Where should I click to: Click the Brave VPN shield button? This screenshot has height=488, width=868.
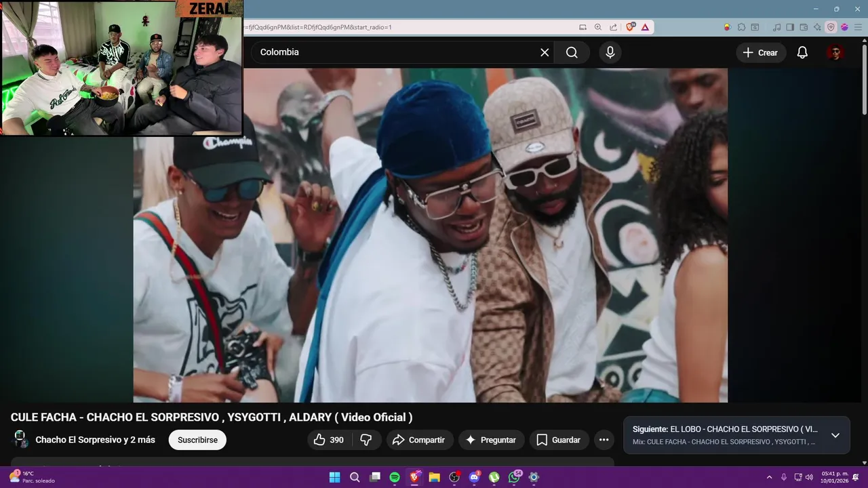pos(831,27)
